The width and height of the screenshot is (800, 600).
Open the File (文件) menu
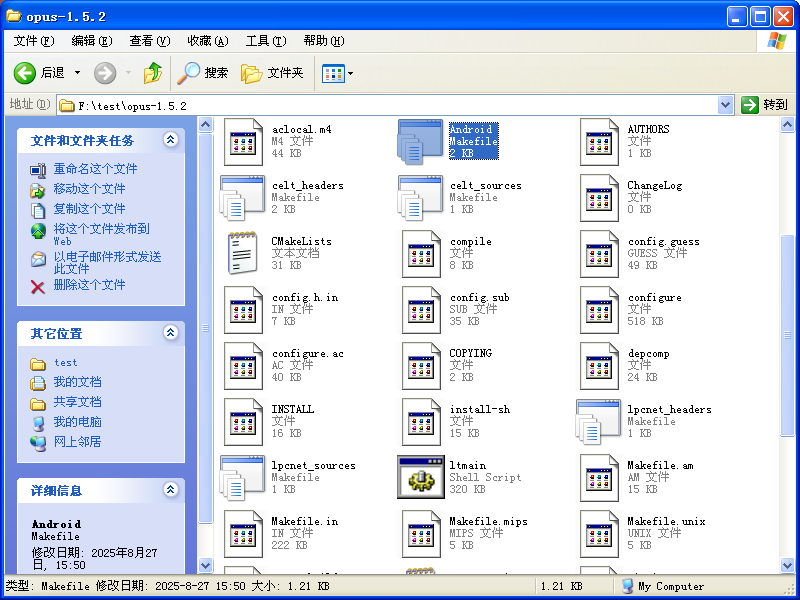[34, 41]
